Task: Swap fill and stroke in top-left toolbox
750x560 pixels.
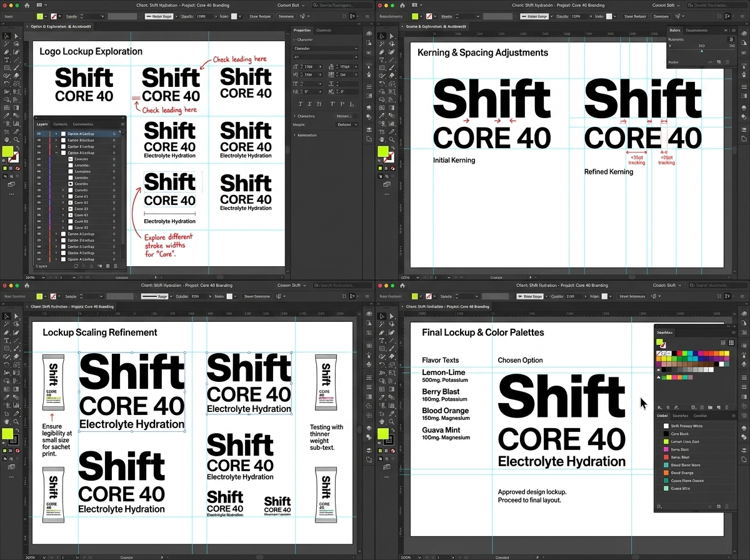Action: coord(17,147)
